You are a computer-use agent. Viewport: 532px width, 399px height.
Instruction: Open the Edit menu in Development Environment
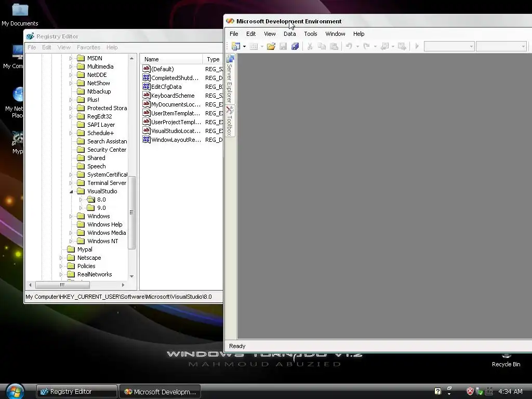(251, 34)
